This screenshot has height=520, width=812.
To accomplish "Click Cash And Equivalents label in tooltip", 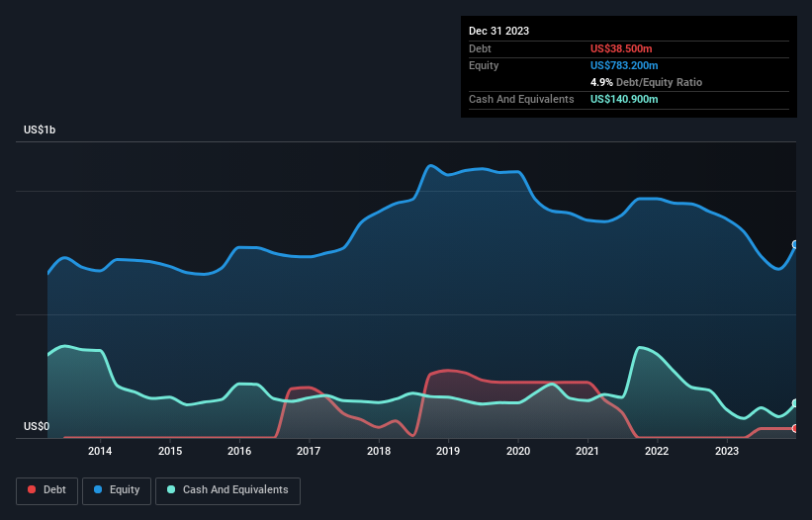I will [x=521, y=99].
